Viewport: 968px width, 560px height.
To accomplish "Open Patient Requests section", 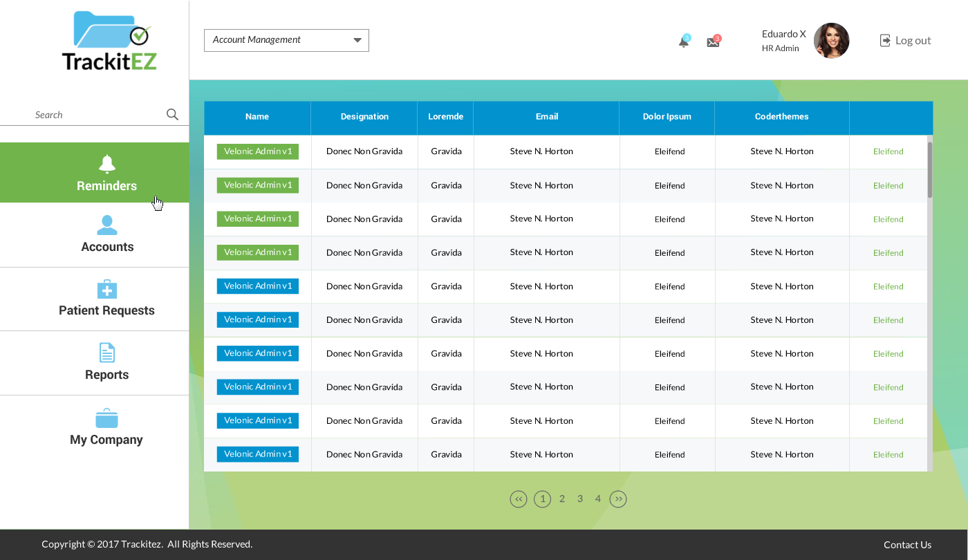I will click(106, 299).
